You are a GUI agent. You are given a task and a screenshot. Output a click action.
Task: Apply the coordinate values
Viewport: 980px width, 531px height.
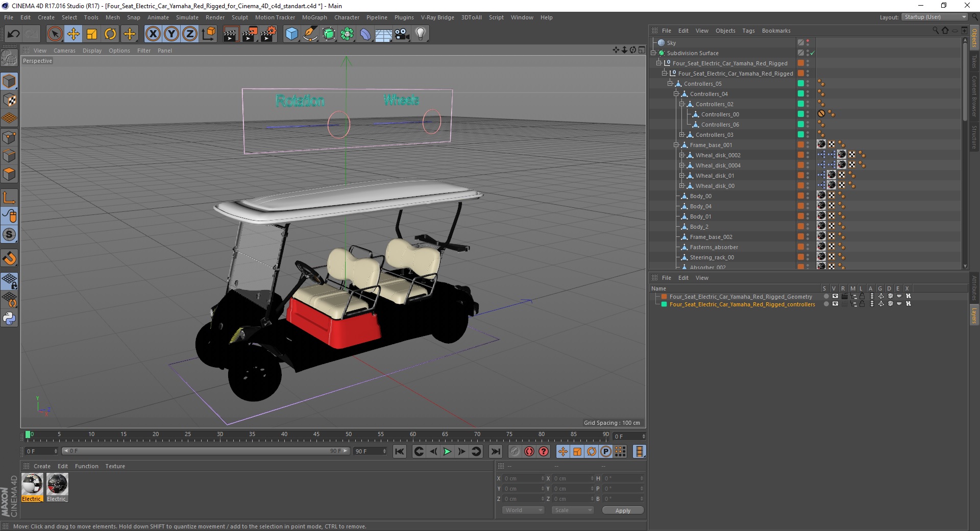point(623,510)
